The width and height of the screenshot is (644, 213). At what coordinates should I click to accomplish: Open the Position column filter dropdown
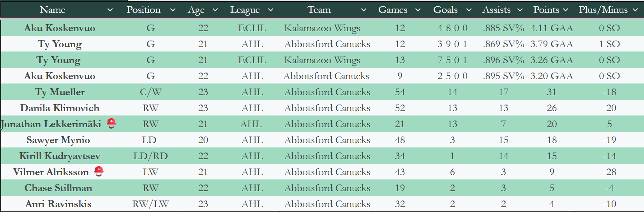[173, 10]
